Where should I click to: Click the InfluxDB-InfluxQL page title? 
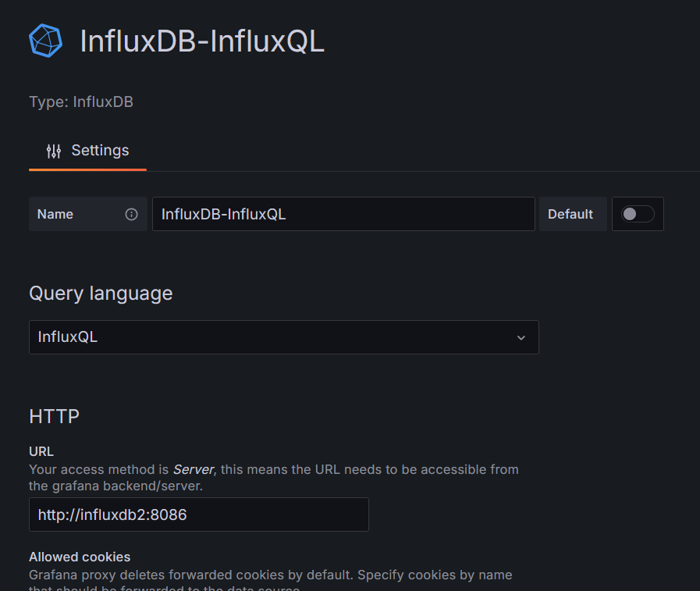tap(202, 41)
